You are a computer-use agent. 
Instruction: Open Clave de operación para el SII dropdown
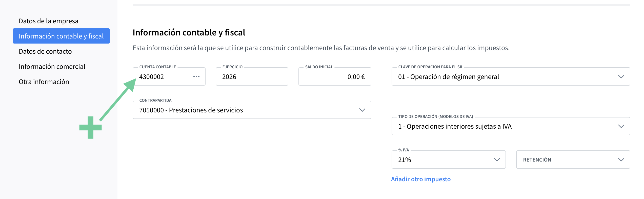(x=511, y=76)
